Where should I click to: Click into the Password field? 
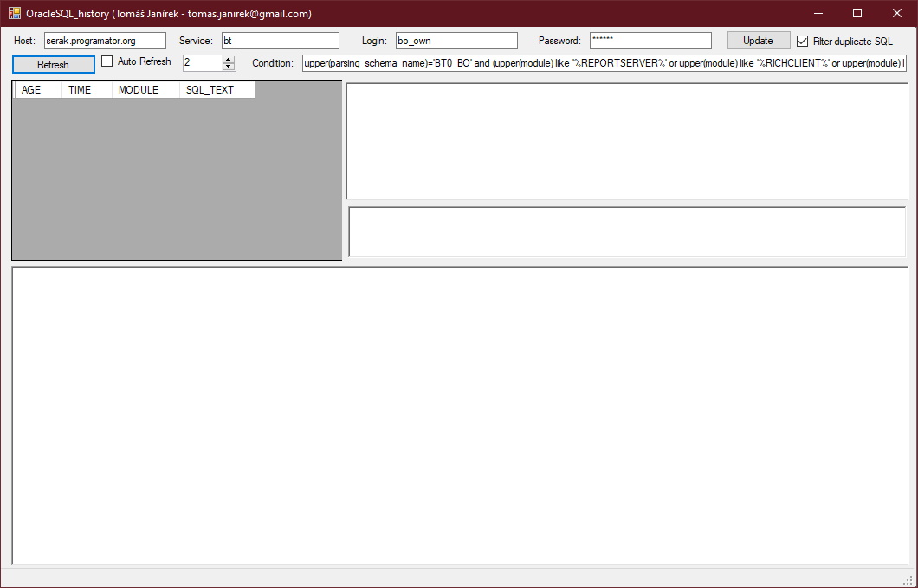click(650, 41)
